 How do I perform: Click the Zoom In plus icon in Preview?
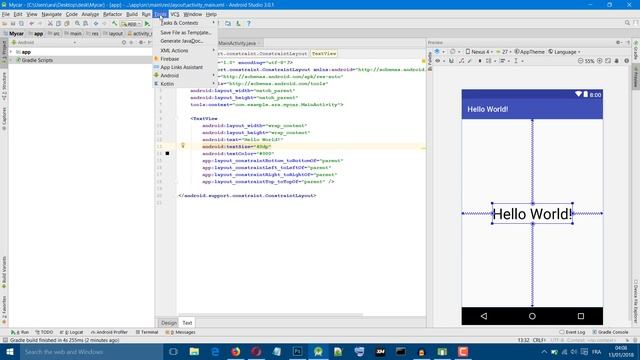tap(600, 61)
